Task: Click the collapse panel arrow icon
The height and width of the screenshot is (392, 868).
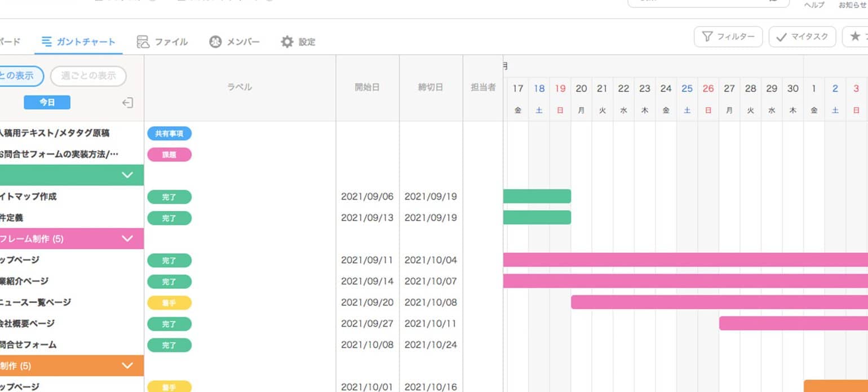Action: click(x=128, y=103)
